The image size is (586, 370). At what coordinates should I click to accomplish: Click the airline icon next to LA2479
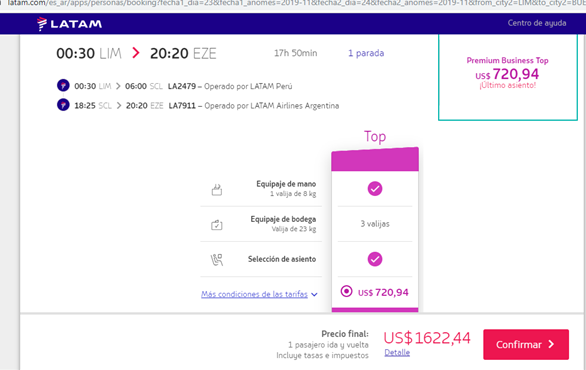point(63,86)
